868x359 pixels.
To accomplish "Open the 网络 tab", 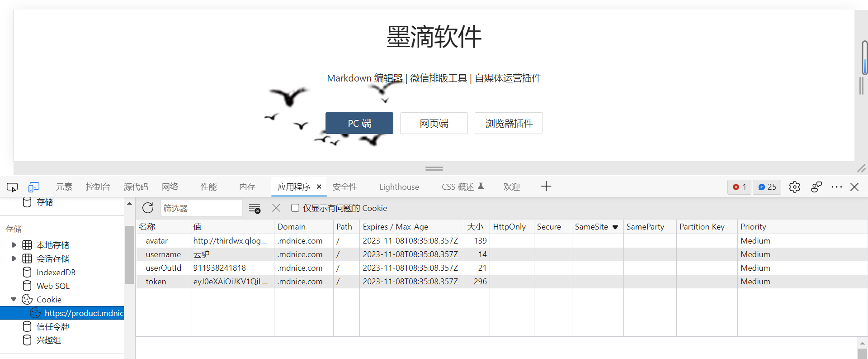I will coord(170,187).
